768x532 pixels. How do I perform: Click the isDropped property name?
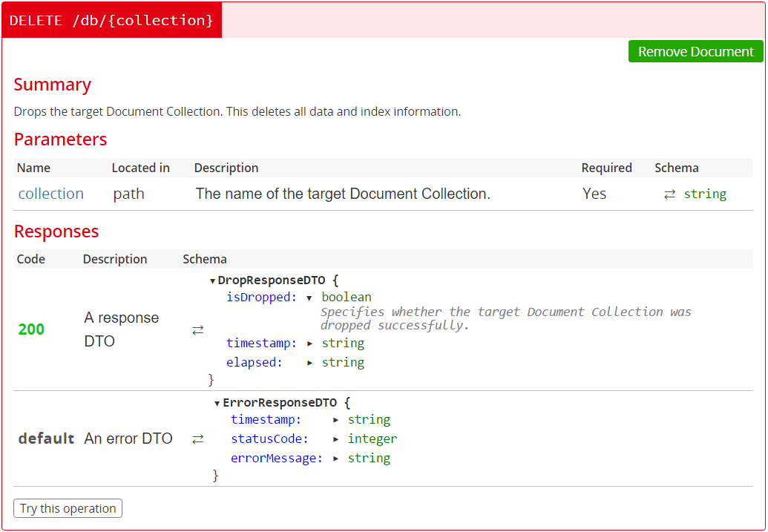pyautogui.click(x=261, y=298)
